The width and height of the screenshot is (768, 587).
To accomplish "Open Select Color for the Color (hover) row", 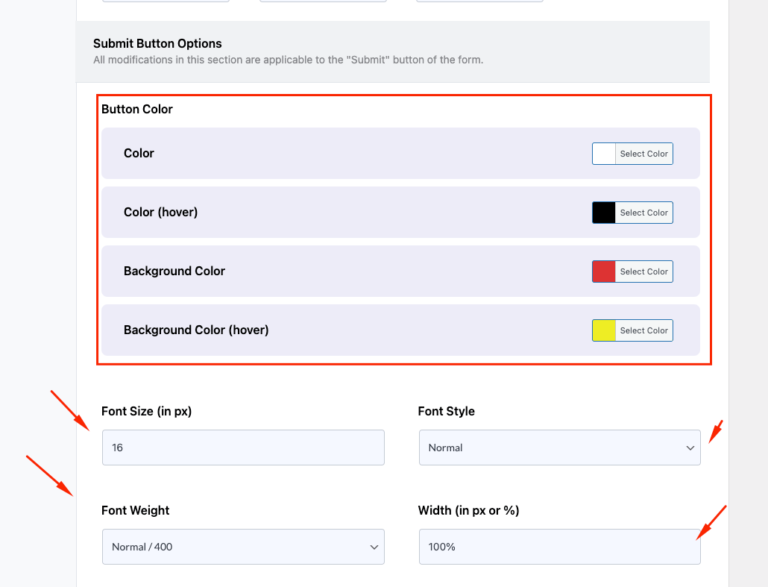I will (x=644, y=213).
